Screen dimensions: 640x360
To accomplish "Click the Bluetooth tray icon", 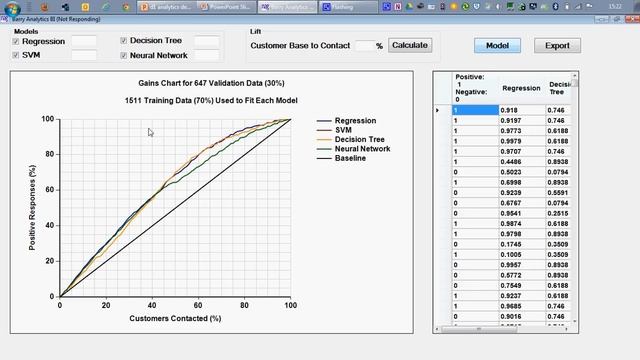I will 556,7.
